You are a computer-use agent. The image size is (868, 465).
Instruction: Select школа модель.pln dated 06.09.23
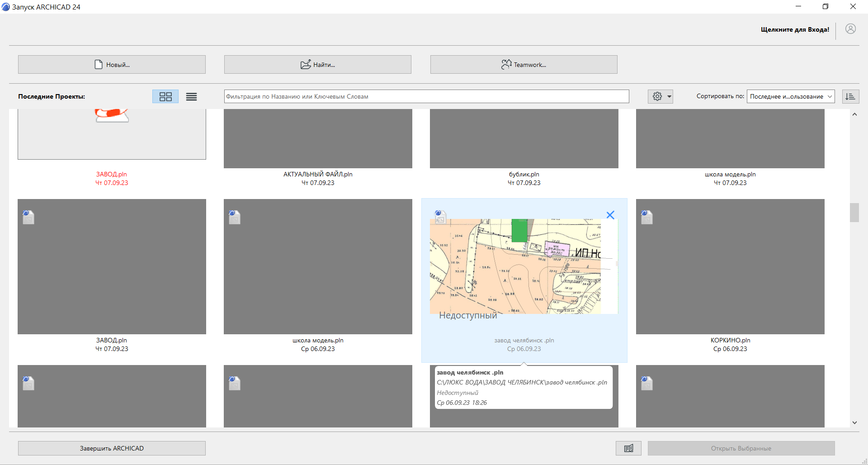[x=318, y=266]
